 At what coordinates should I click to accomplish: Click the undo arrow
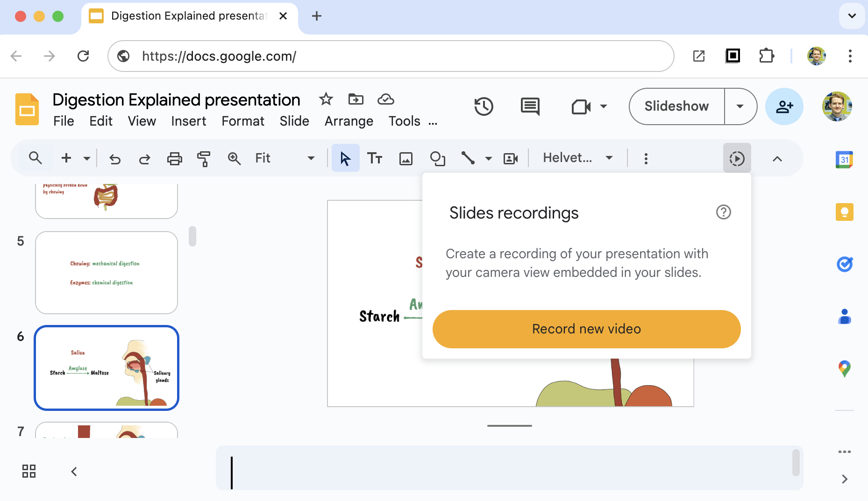click(x=115, y=158)
